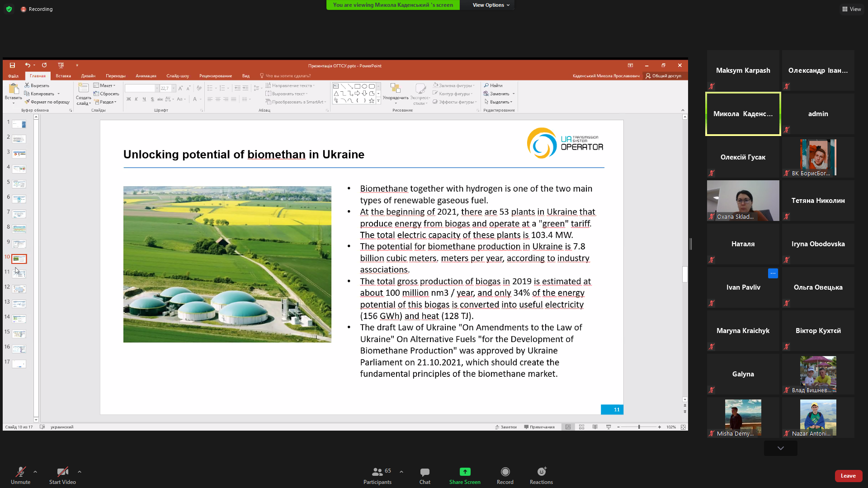Image resolution: width=868 pixels, height=488 pixels.
Task: Open the Chat panel
Action: (425, 475)
